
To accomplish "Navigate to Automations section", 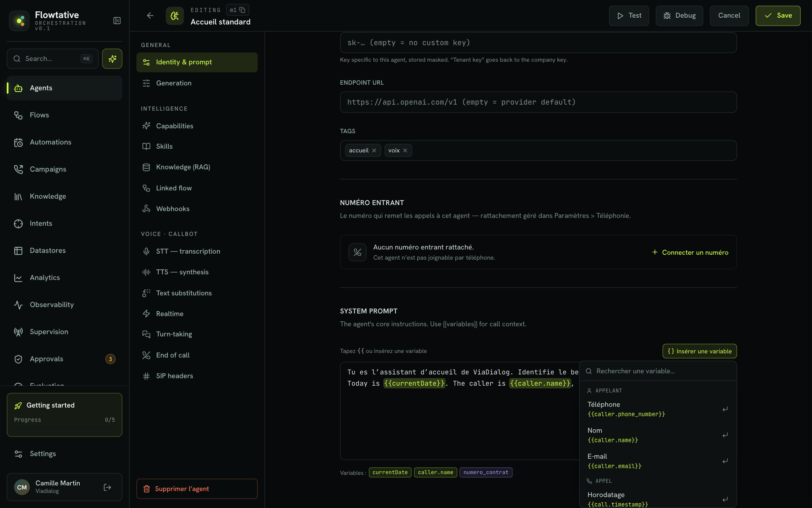I will 65,142.
